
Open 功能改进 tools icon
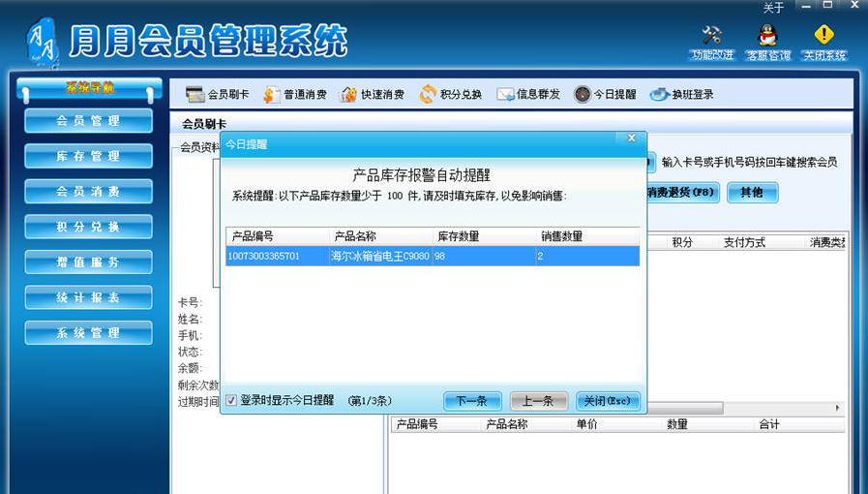coord(711,37)
